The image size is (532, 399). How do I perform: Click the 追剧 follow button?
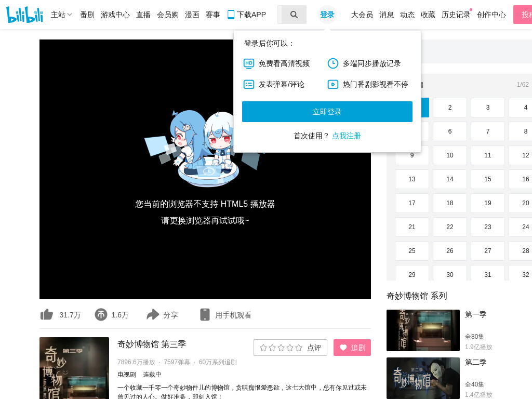point(352,348)
